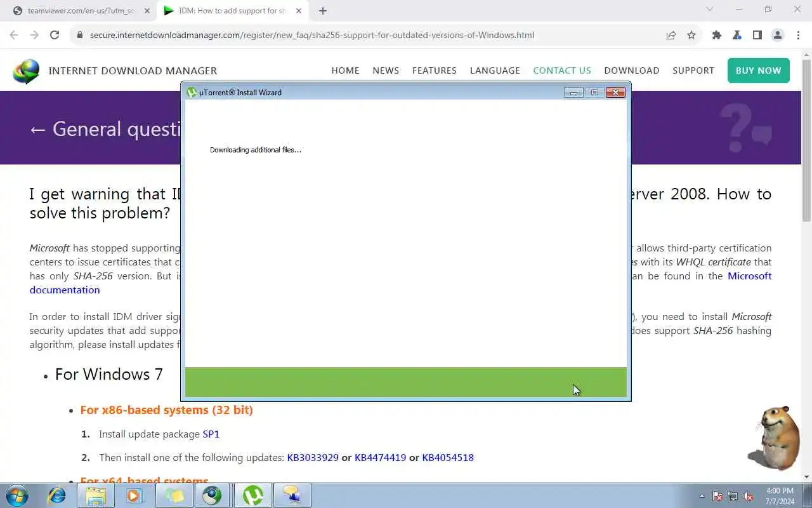Click the Internet Download Manager logo
This screenshot has height=508, width=812.
[x=26, y=70]
